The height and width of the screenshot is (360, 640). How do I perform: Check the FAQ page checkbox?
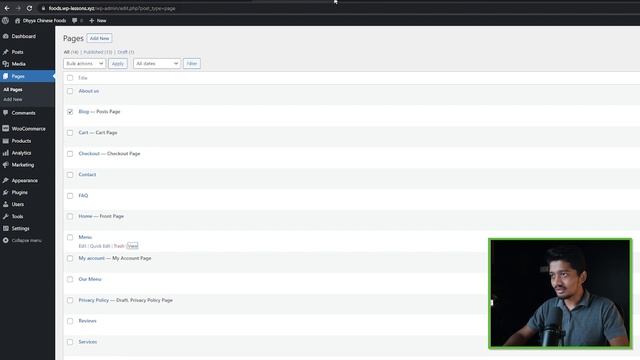[70, 196]
